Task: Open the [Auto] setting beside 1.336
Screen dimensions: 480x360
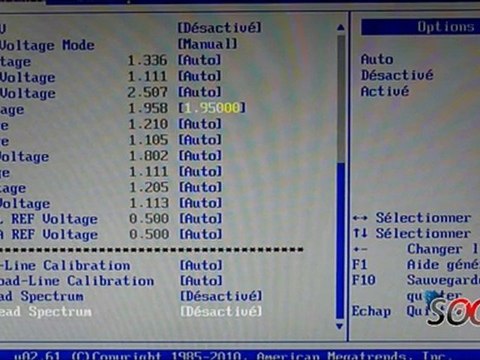Action: pos(199,60)
